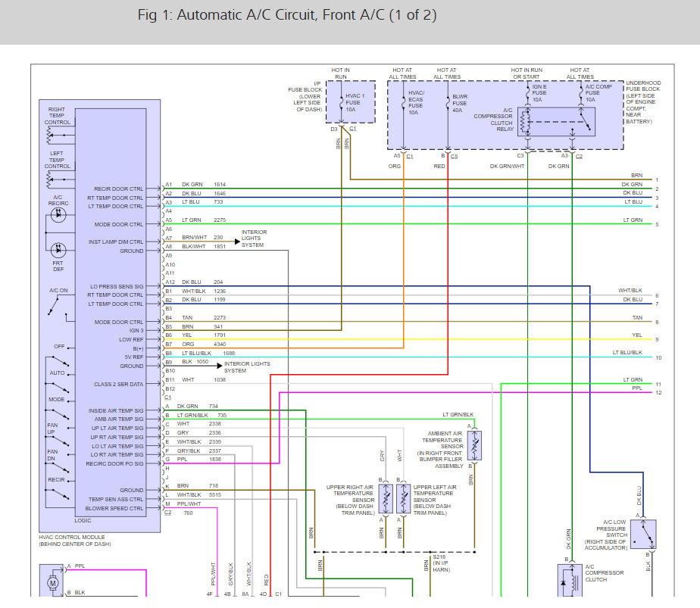
Task: Click circuit number '1688' on the LT BLU/BLK wire
Action: [229, 353]
